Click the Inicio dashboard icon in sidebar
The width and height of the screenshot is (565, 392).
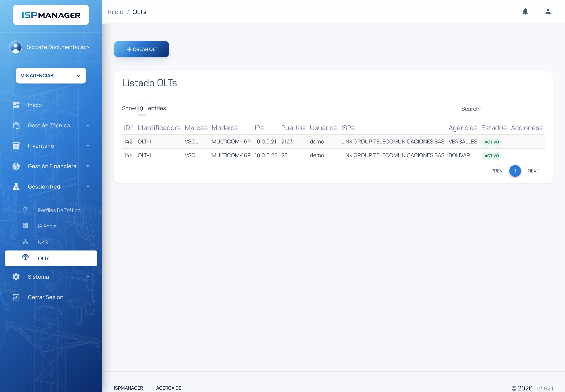16,105
